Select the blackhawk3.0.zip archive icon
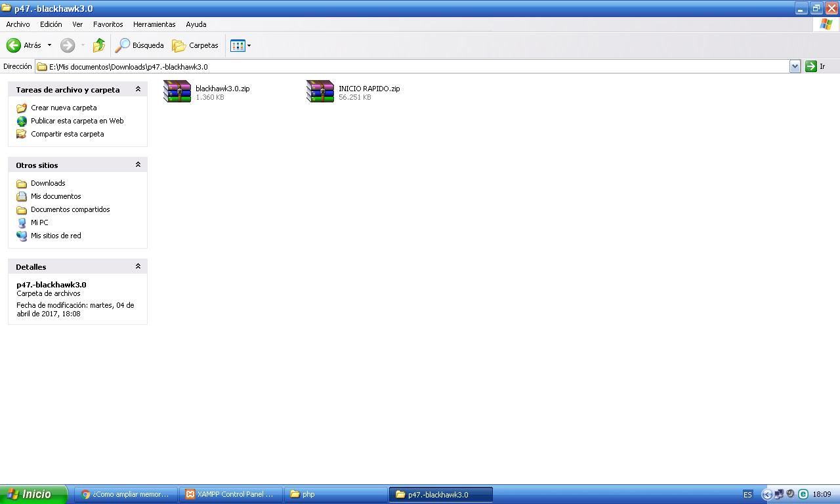This screenshot has height=504, width=840. click(177, 91)
